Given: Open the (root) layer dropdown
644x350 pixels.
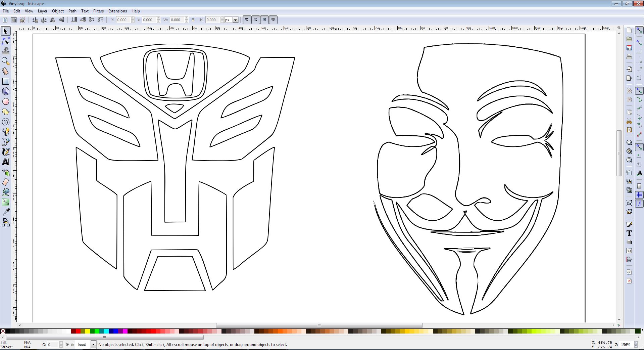Looking at the screenshot, I should point(93,345).
